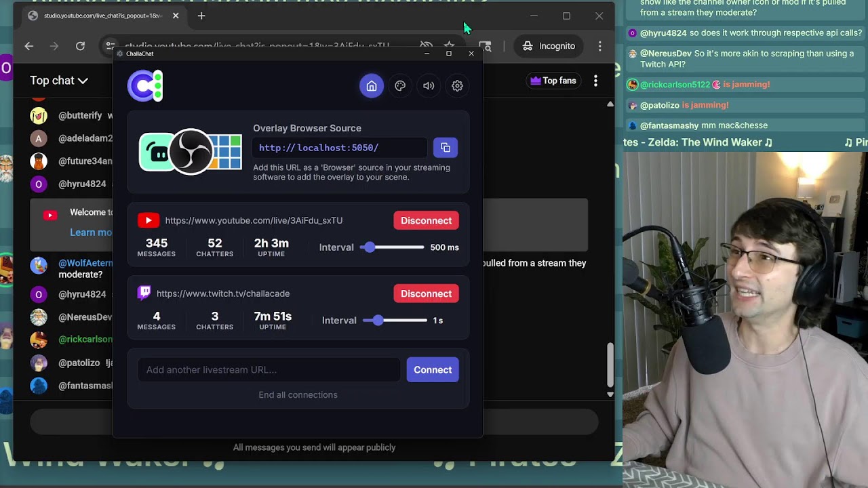Focus the Add another livestream URL field
The width and height of the screenshot is (868, 488).
tap(269, 370)
